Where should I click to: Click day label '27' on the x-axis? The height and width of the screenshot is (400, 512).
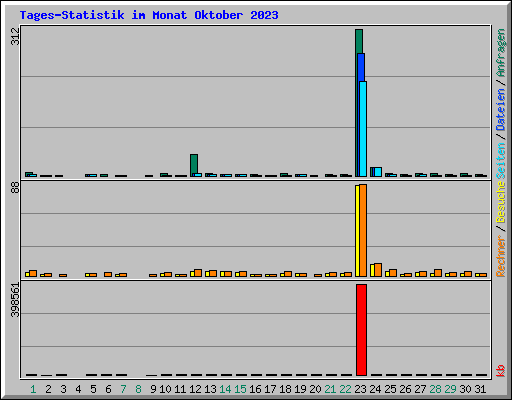pos(420,389)
